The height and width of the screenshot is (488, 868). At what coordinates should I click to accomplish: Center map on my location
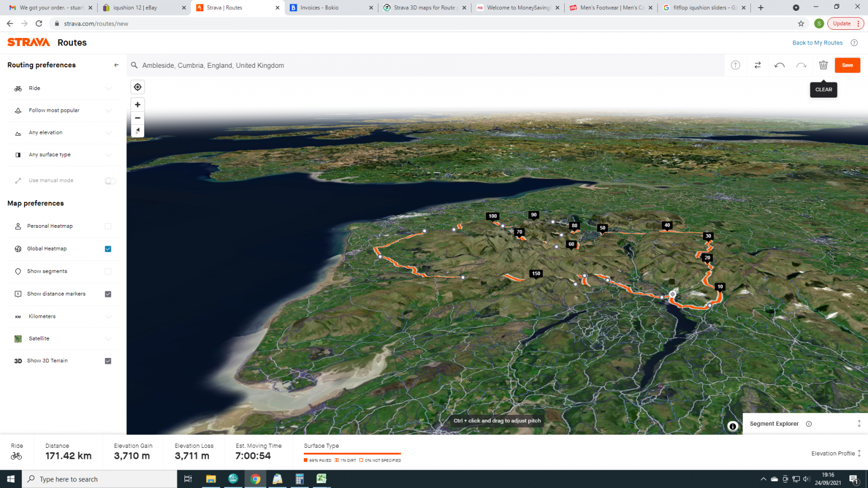click(x=138, y=87)
